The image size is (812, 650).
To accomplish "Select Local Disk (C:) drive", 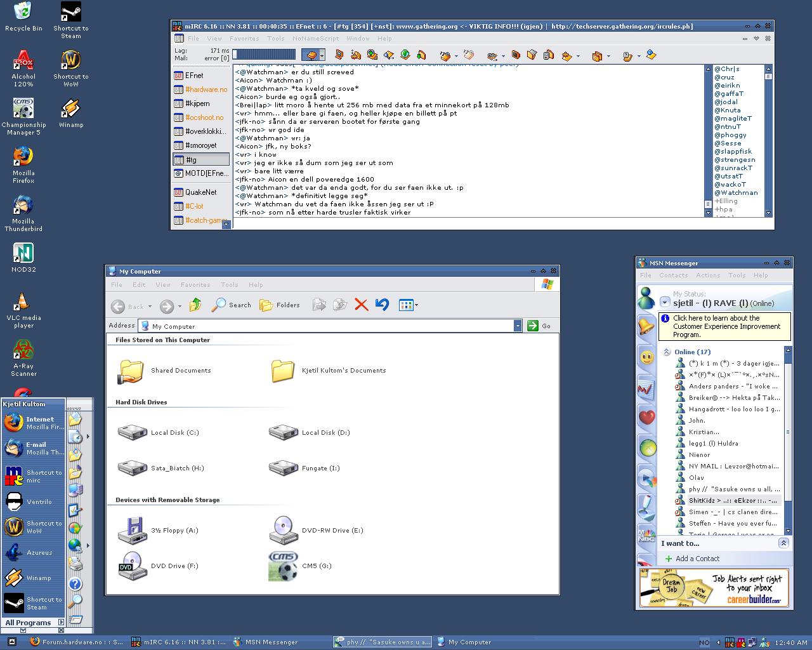I will tap(159, 432).
